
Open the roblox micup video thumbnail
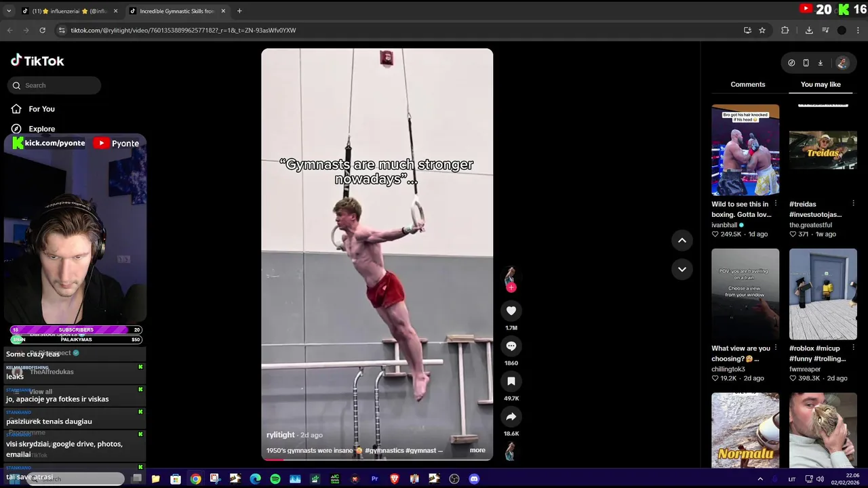point(823,294)
